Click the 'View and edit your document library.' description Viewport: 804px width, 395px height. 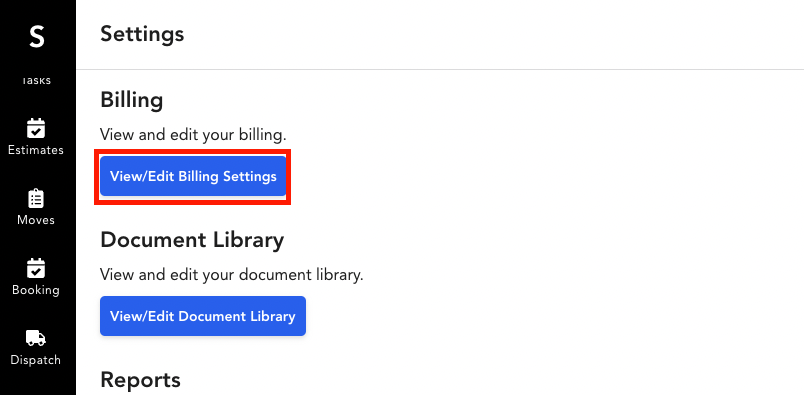232,275
